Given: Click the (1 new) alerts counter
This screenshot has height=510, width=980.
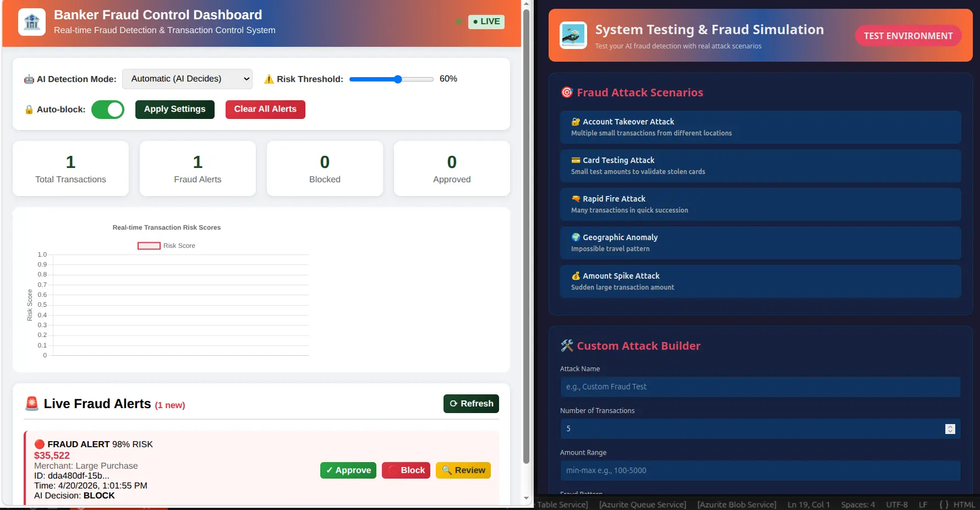Looking at the screenshot, I should pyautogui.click(x=170, y=405).
